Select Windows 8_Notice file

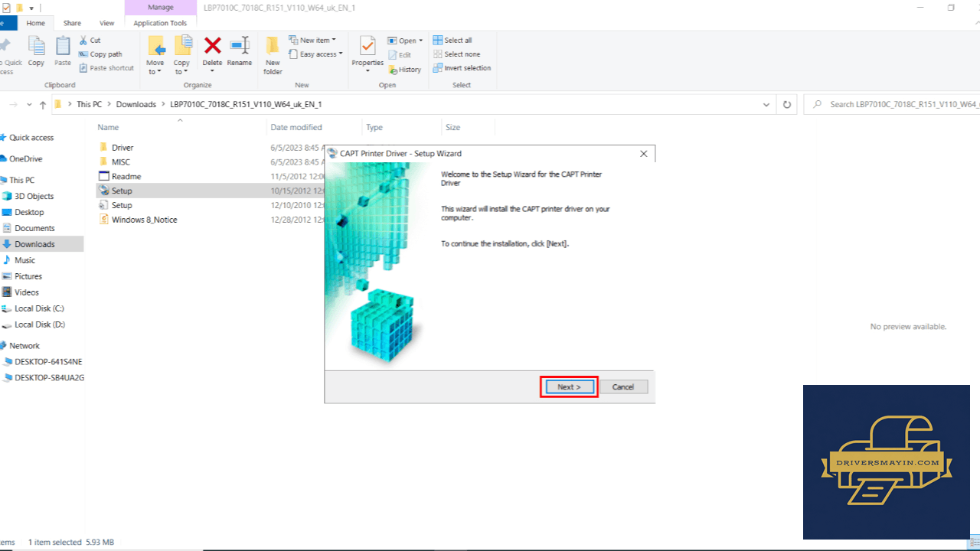pyautogui.click(x=144, y=220)
